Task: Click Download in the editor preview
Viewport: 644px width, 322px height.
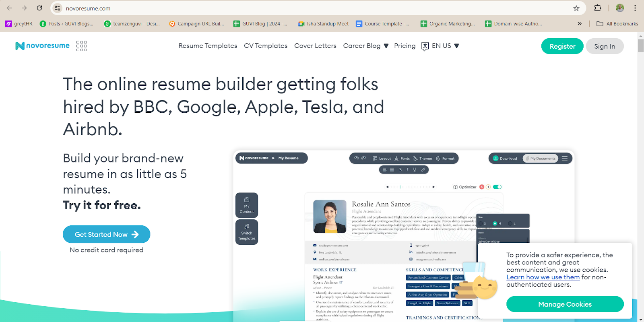Action: (505, 158)
